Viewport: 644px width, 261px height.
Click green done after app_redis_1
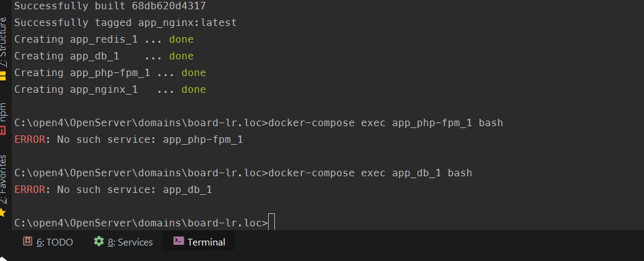181,40
